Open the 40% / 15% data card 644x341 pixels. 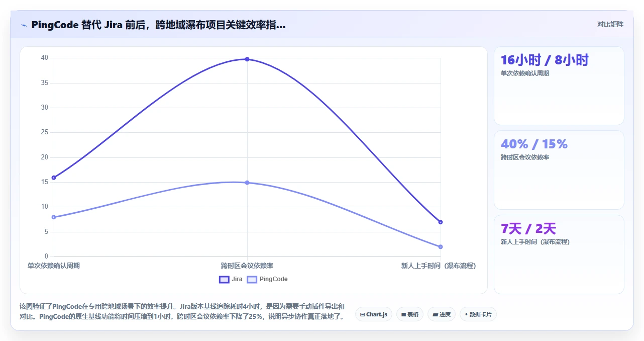click(x=559, y=170)
